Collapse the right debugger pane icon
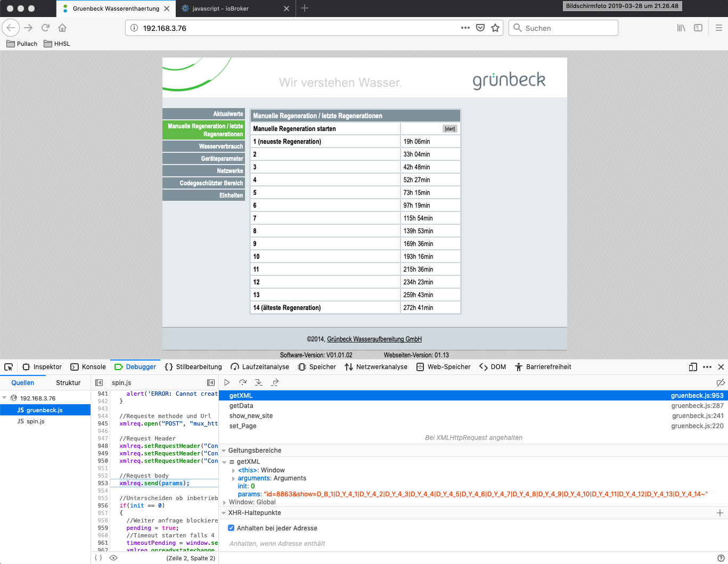This screenshot has width=728, height=564. point(211,382)
